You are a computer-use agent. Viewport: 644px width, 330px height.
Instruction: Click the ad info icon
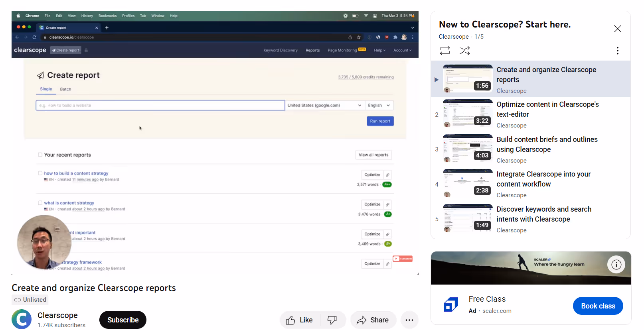pos(616,265)
